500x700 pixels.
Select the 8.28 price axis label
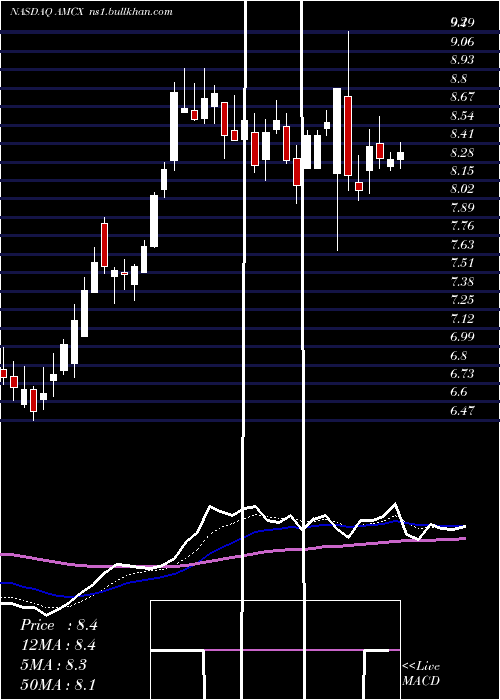coord(462,153)
